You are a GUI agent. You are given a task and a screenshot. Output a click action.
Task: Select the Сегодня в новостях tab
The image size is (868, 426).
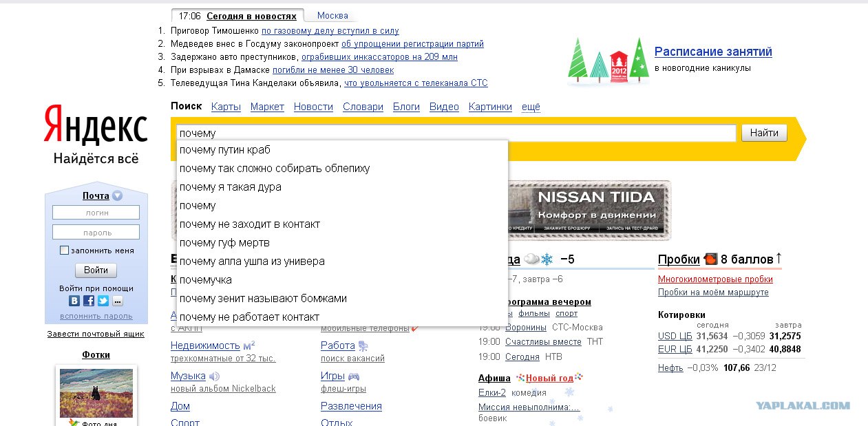pos(251,16)
